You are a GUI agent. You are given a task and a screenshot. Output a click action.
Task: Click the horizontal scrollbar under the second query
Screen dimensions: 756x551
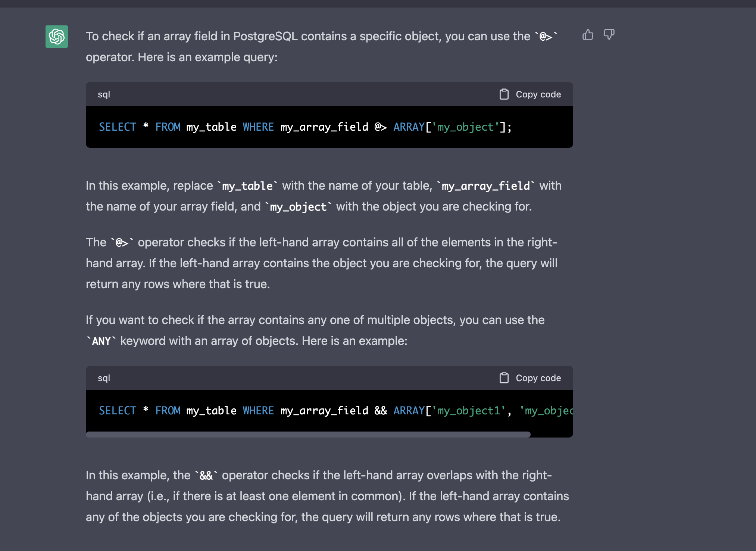click(x=308, y=434)
